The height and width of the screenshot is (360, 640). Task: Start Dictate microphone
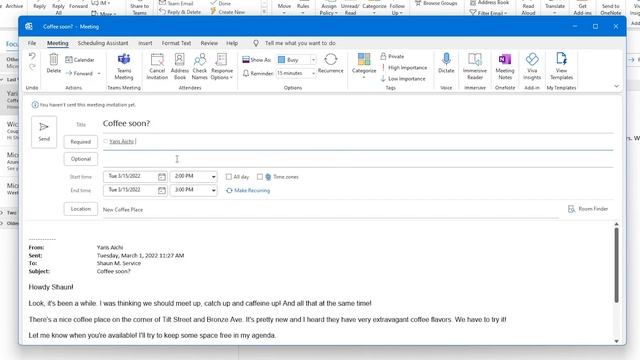coord(446,63)
